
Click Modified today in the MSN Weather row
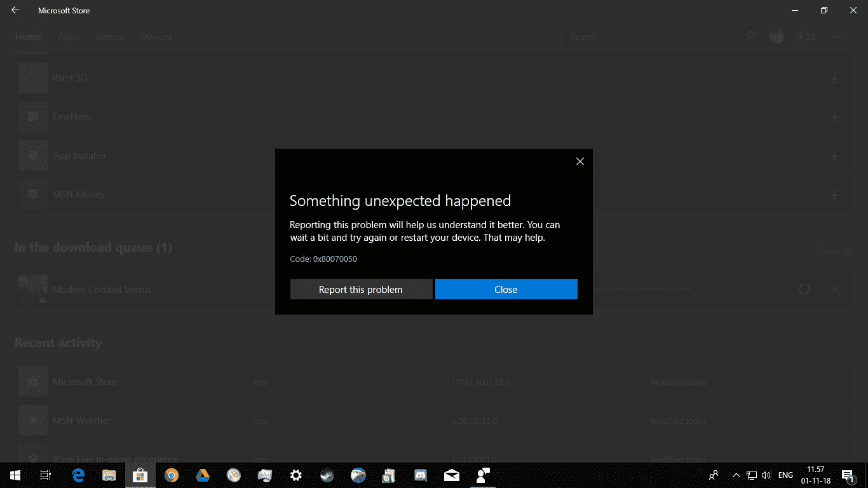click(679, 421)
